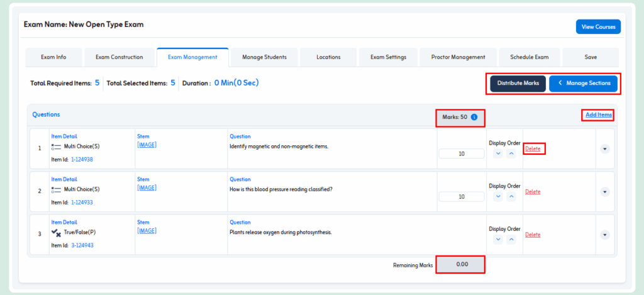
Task: Move question 2 down in display order
Action: click(498, 196)
